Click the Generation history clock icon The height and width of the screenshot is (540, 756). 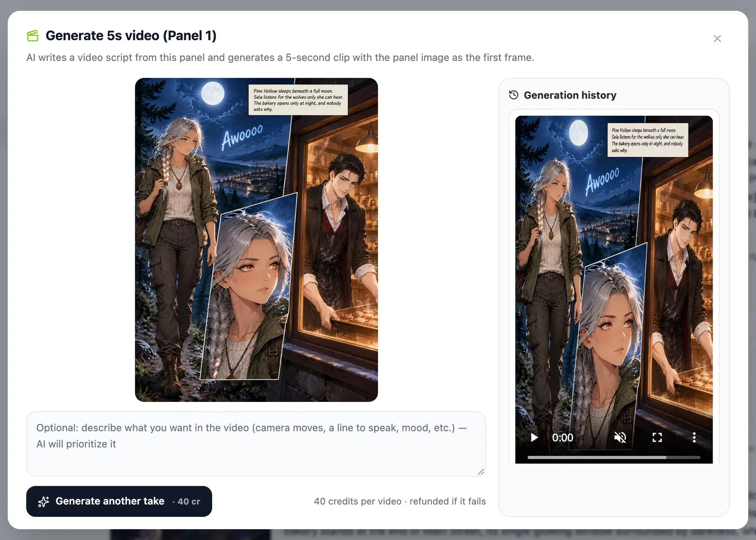click(x=514, y=95)
